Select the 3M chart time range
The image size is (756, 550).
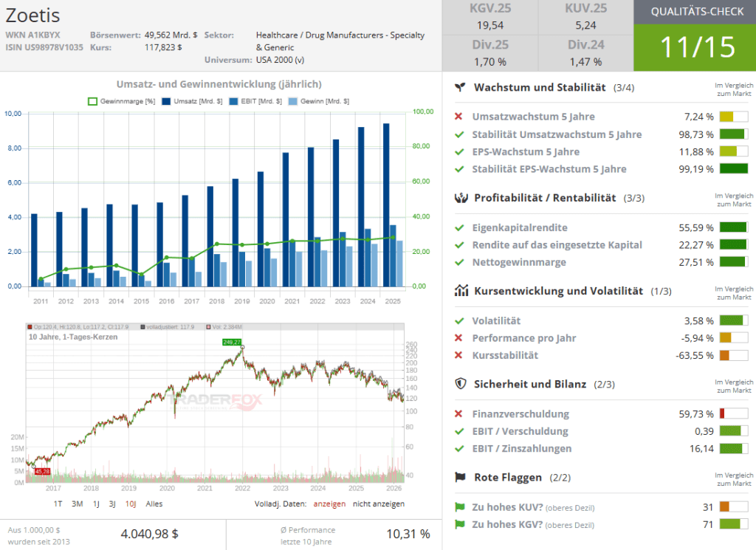(77, 503)
